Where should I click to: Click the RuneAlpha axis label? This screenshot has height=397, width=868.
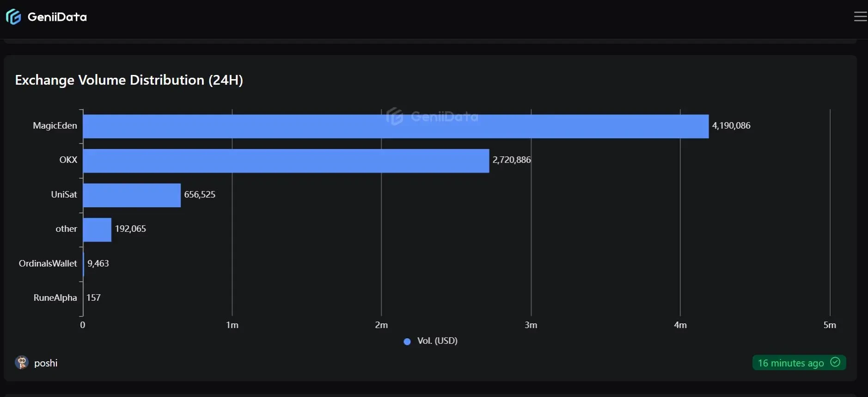point(55,298)
